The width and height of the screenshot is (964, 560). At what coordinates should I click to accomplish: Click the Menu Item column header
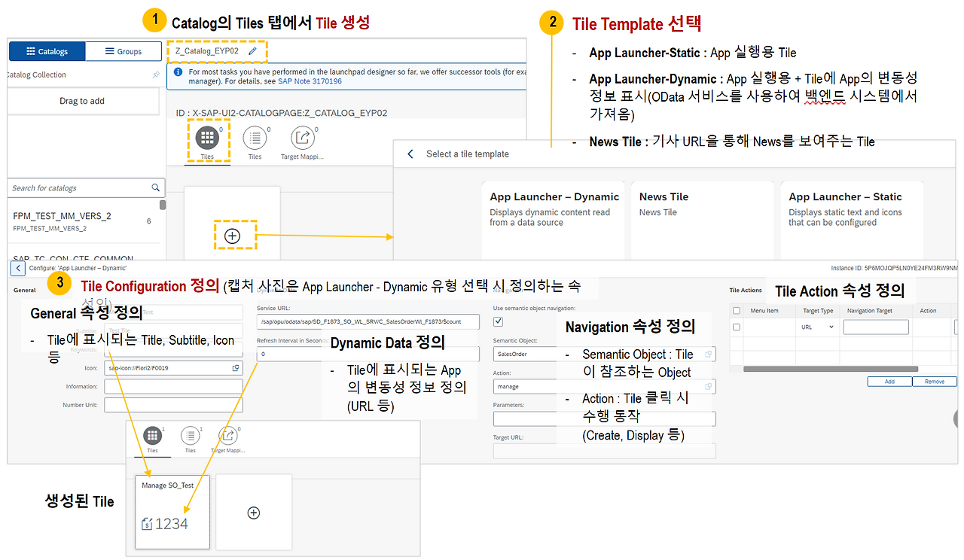(x=764, y=310)
